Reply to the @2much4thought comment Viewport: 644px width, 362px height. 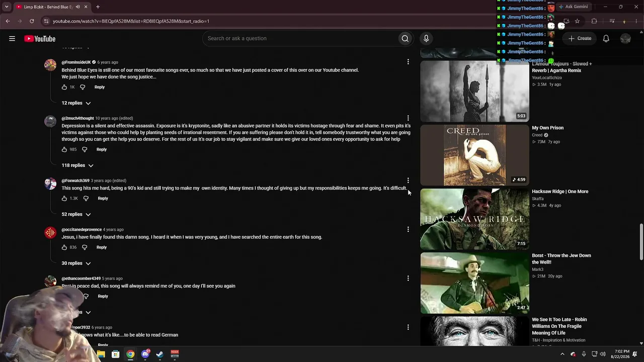coord(102,149)
